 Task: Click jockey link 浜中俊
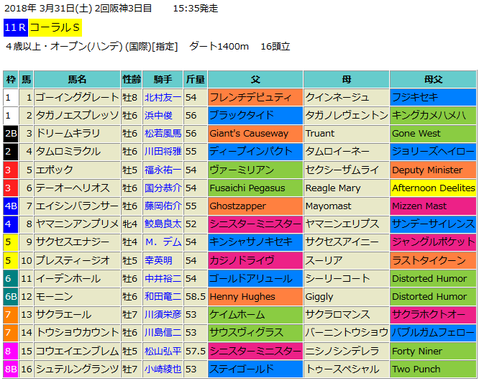[x=158, y=115]
